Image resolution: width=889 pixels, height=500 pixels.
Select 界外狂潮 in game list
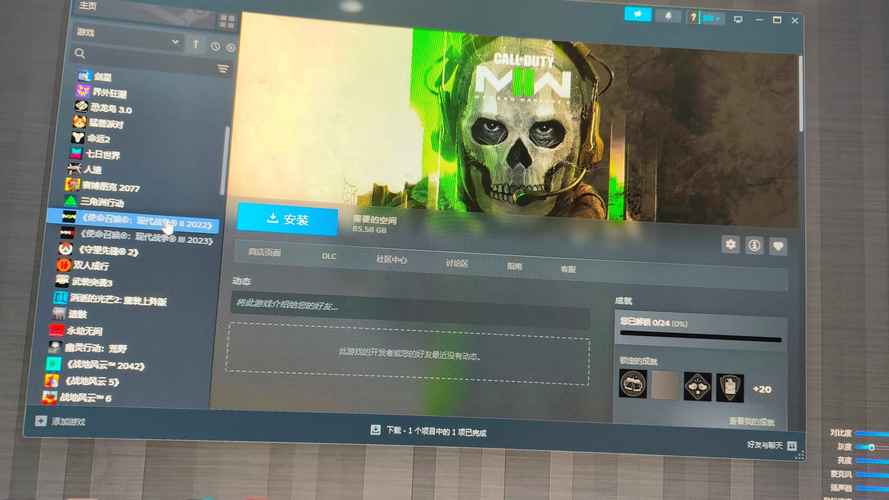point(109,92)
